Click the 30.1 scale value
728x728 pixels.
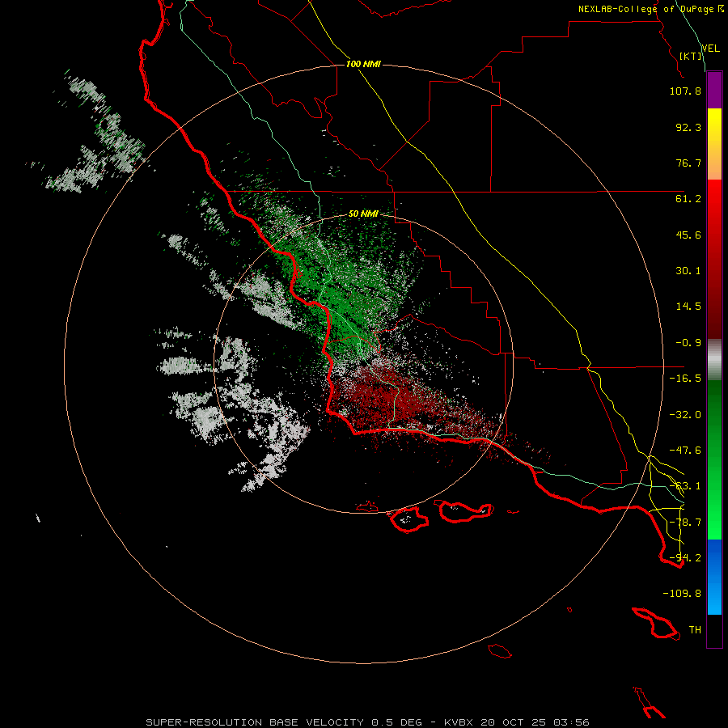(x=688, y=271)
